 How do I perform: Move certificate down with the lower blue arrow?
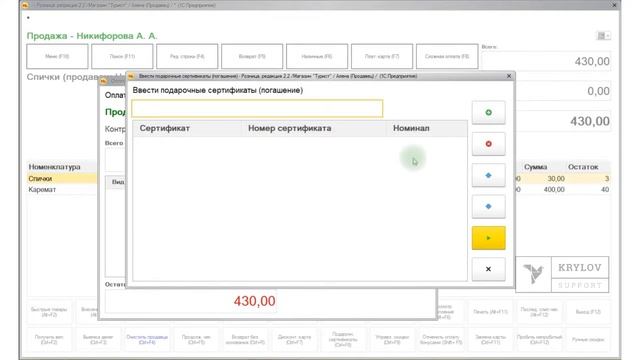(489, 207)
